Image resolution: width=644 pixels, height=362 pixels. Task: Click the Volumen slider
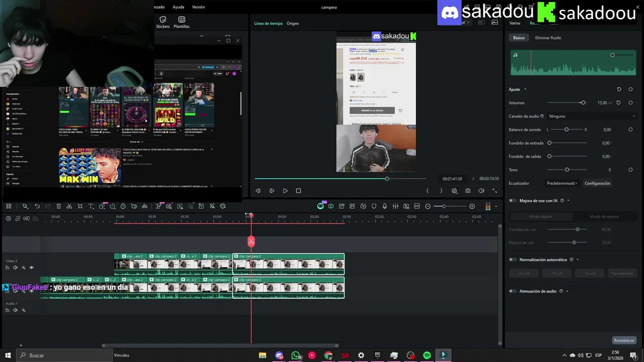pyautogui.click(x=567, y=103)
